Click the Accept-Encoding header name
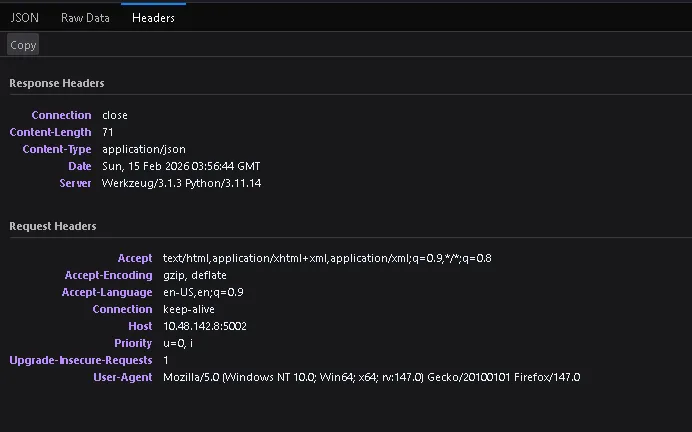 108,275
